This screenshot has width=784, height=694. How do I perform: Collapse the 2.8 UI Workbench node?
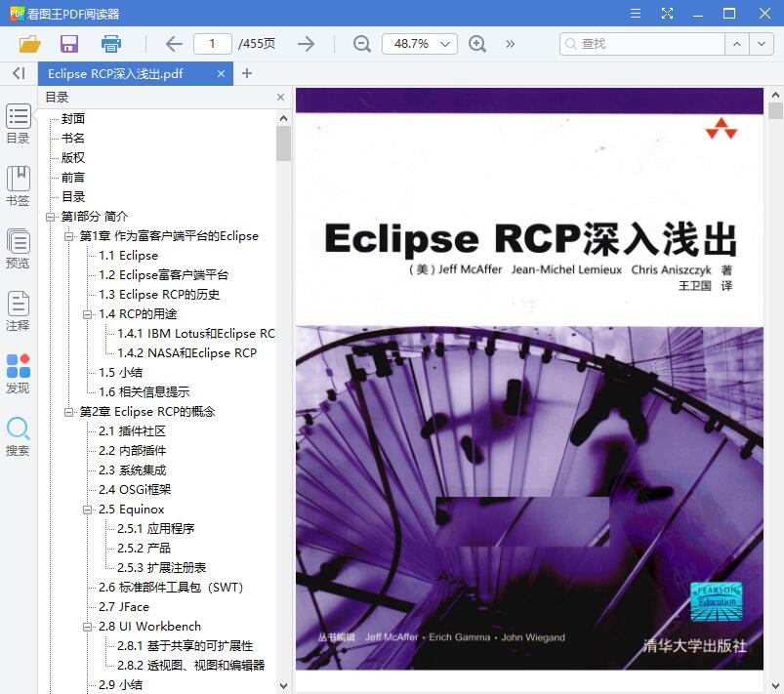tap(88, 627)
